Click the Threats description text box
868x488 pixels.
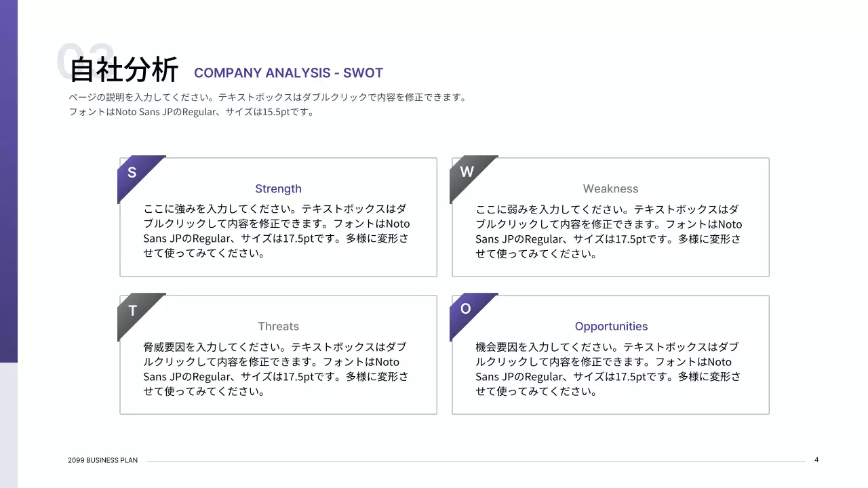276,368
